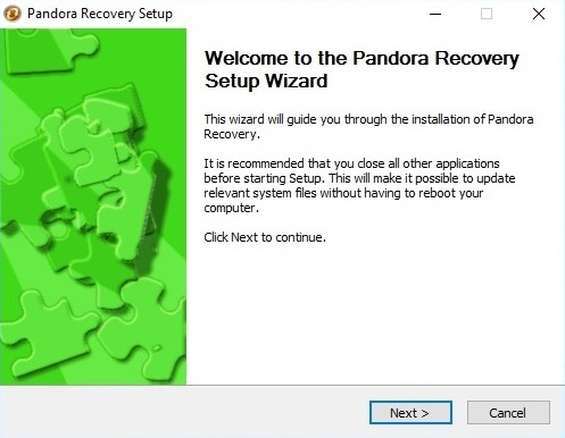Proceed with the Next > button

click(411, 412)
